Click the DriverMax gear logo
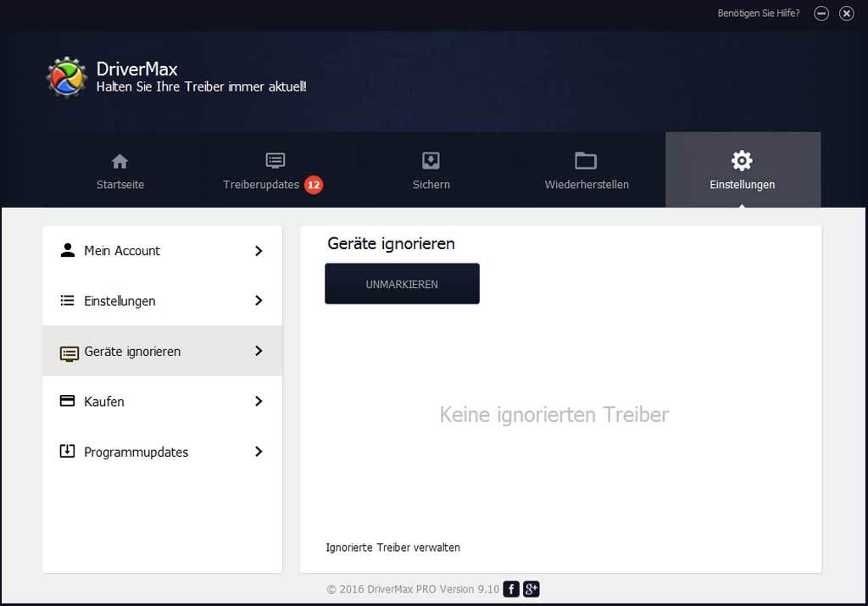The height and width of the screenshot is (606, 868). click(66, 77)
